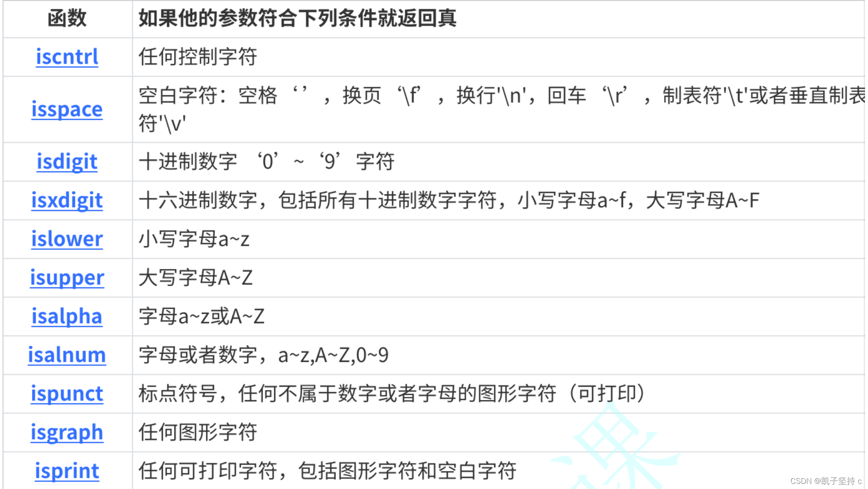Expand the isxdigit description row
The height and width of the screenshot is (489, 868).
point(434,199)
